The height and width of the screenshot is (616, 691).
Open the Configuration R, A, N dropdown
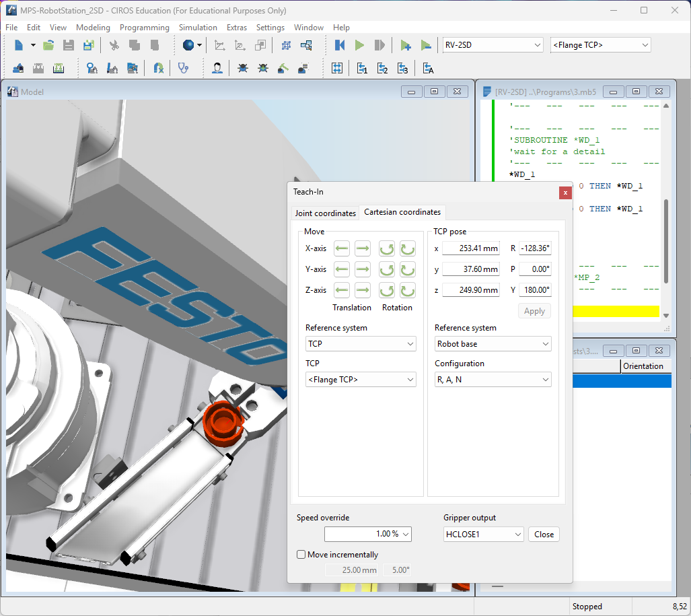(x=493, y=380)
